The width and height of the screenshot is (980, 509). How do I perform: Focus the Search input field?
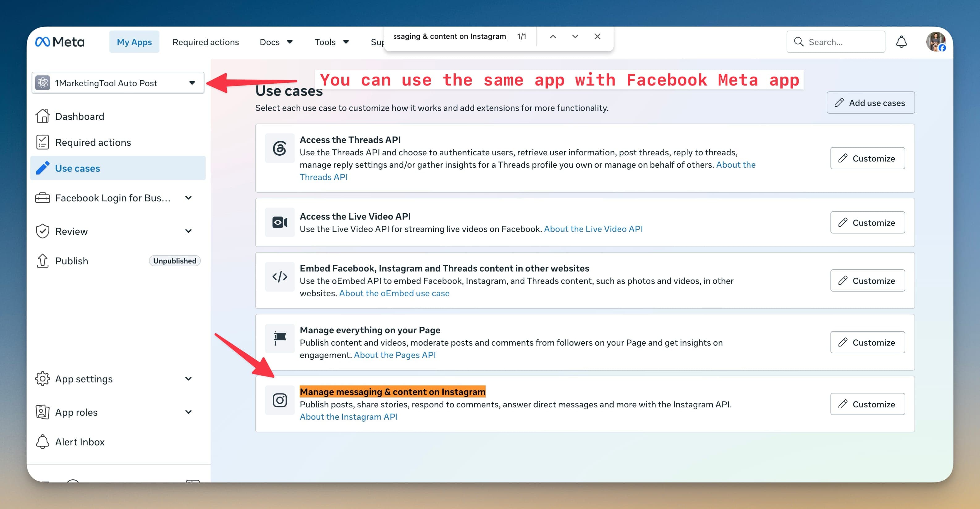836,42
